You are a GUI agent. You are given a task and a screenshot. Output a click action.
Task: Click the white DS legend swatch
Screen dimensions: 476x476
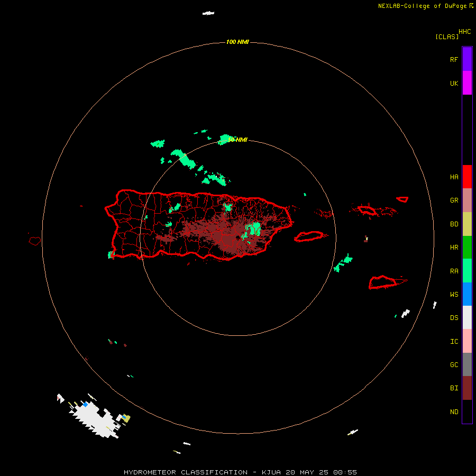[x=467, y=317]
